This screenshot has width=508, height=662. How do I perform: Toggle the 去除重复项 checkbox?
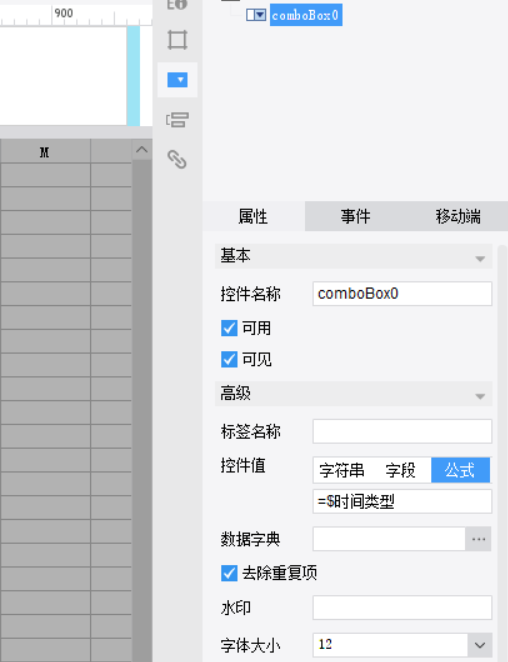tap(229, 573)
